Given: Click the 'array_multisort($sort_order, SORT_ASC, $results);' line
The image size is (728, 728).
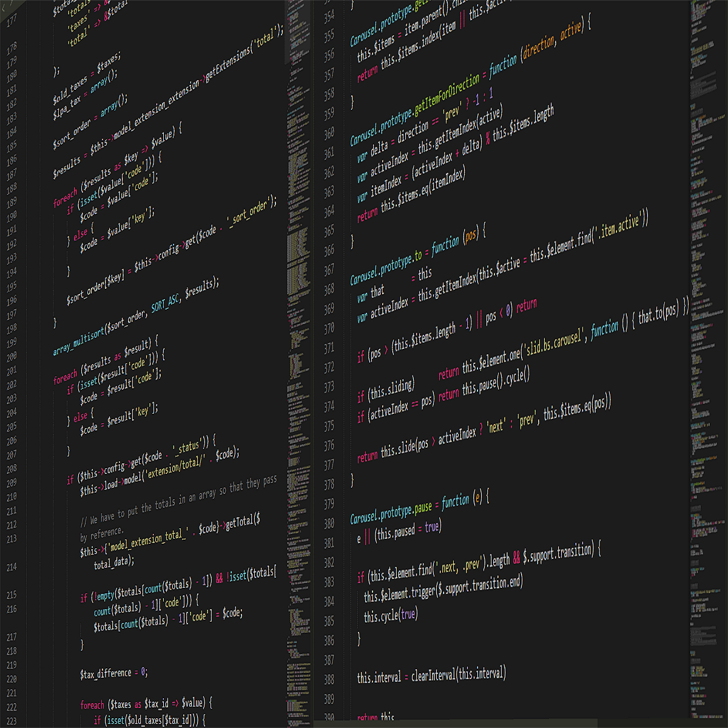Looking at the screenshot, I should pos(136,316).
